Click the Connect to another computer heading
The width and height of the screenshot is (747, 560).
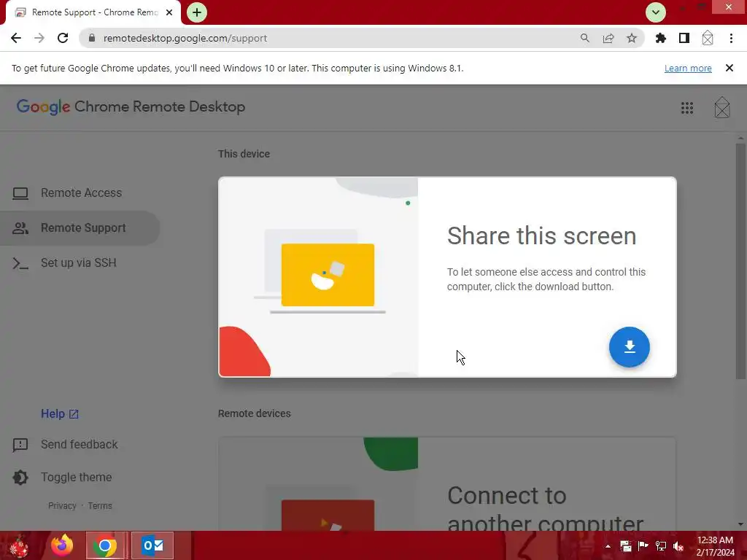[x=545, y=508]
